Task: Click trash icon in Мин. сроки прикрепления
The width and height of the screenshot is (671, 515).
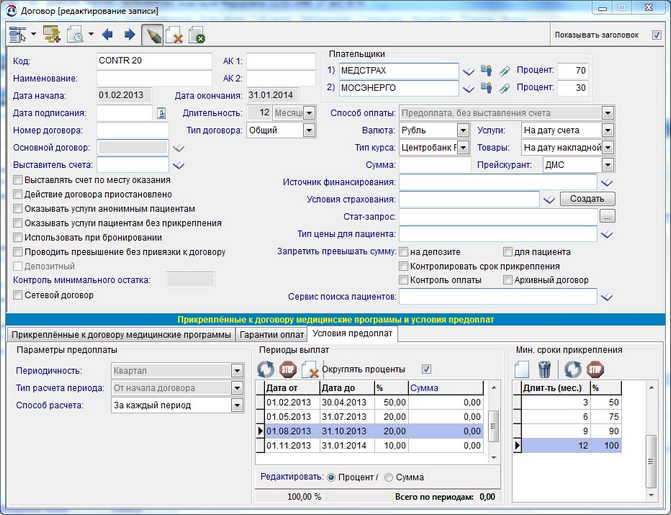Action: point(544,369)
